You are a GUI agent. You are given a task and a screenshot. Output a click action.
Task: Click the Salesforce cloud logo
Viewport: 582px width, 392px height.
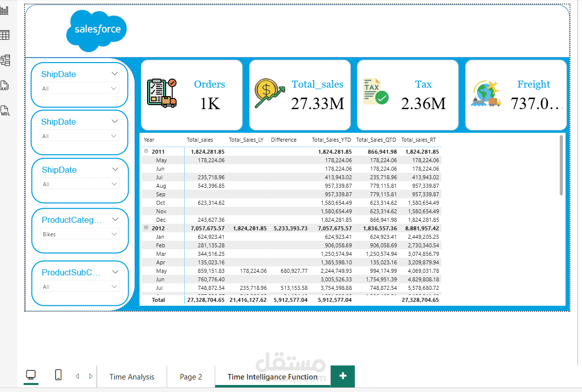tap(97, 31)
